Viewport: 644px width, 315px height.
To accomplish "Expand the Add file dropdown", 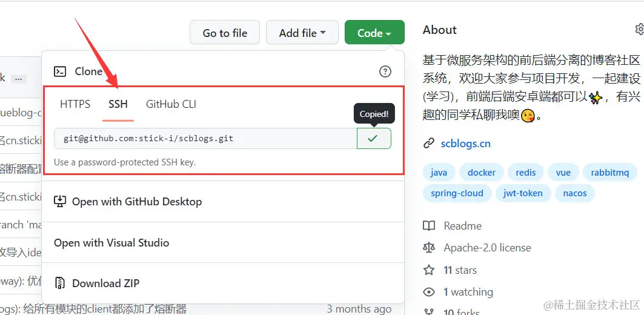I will pyautogui.click(x=302, y=33).
